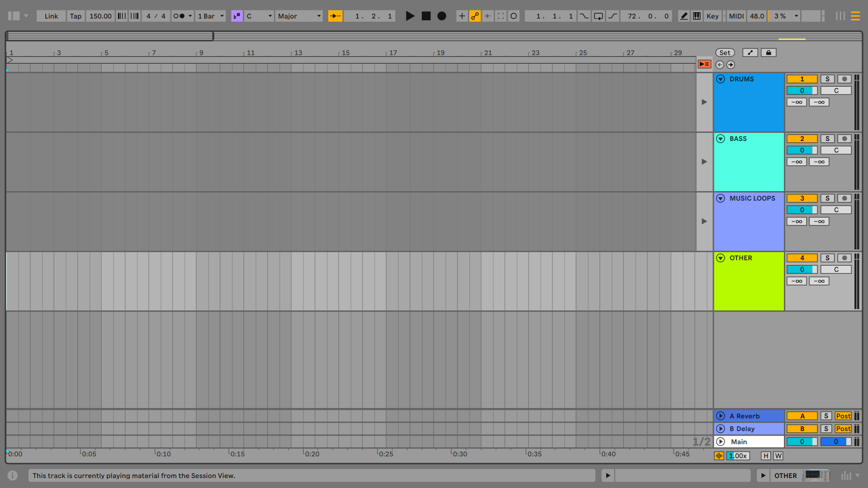Toggle the Lock Envelopes padlock icon

[768, 52]
